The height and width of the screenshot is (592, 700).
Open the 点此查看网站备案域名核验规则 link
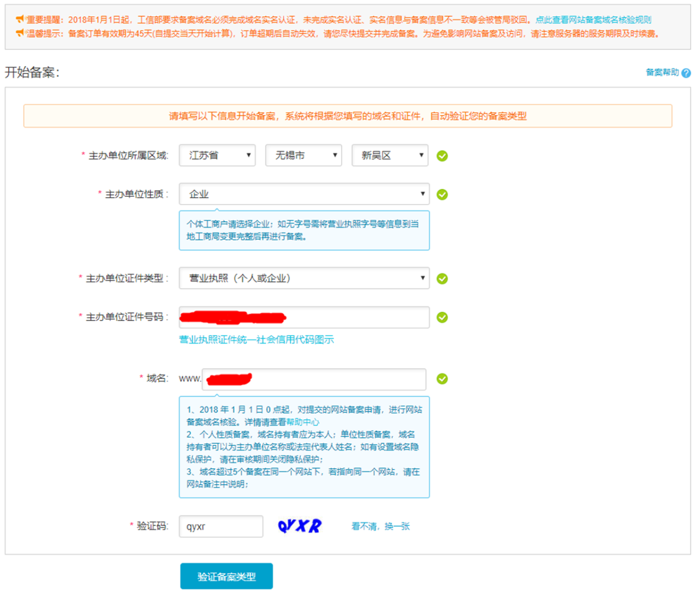click(x=593, y=20)
